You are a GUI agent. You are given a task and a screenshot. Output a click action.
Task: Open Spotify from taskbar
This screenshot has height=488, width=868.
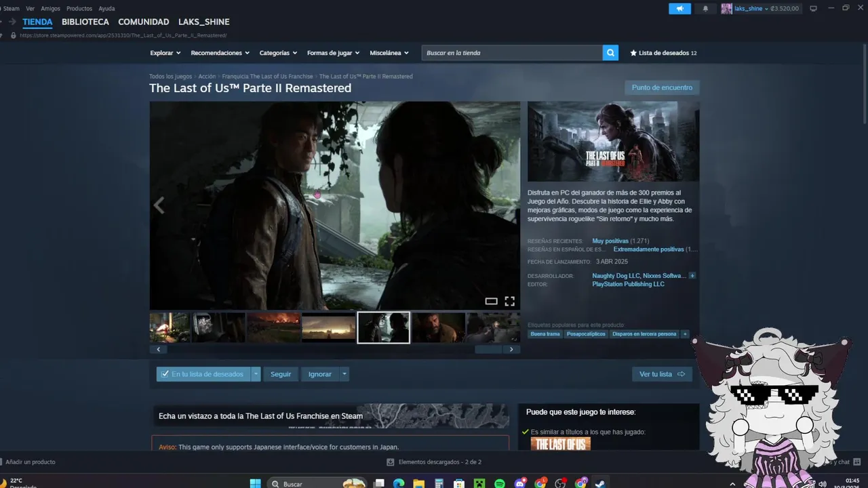(x=500, y=483)
